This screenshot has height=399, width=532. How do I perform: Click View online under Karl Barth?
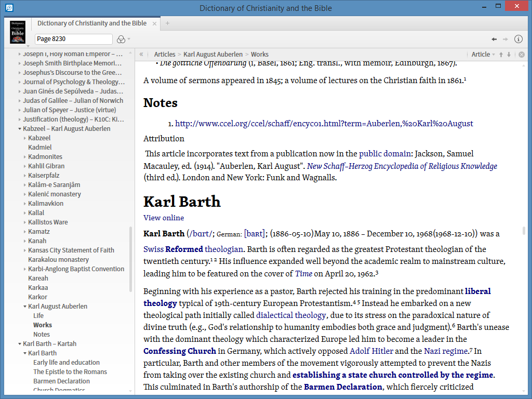tap(164, 218)
